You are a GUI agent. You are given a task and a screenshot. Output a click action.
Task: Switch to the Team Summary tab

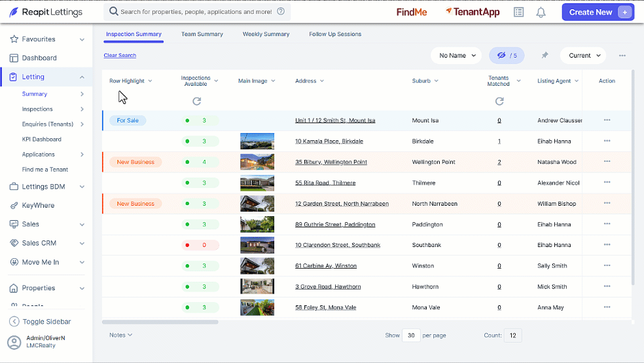(202, 34)
